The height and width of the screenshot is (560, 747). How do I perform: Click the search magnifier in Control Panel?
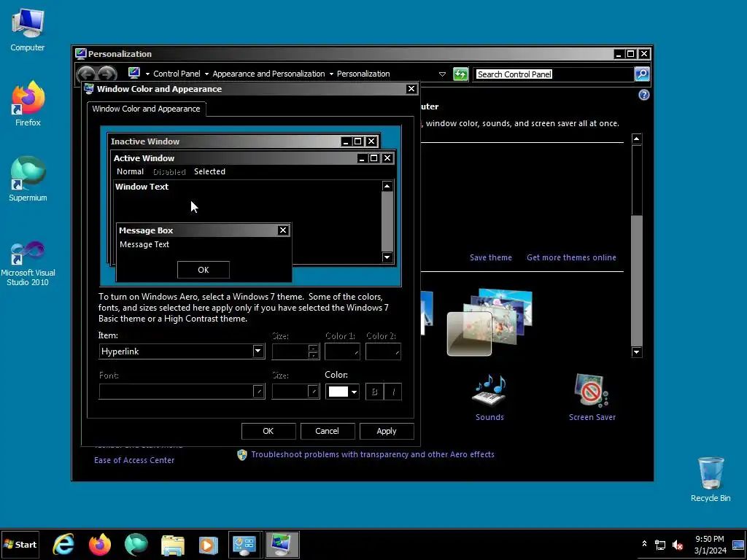pyautogui.click(x=642, y=74)
